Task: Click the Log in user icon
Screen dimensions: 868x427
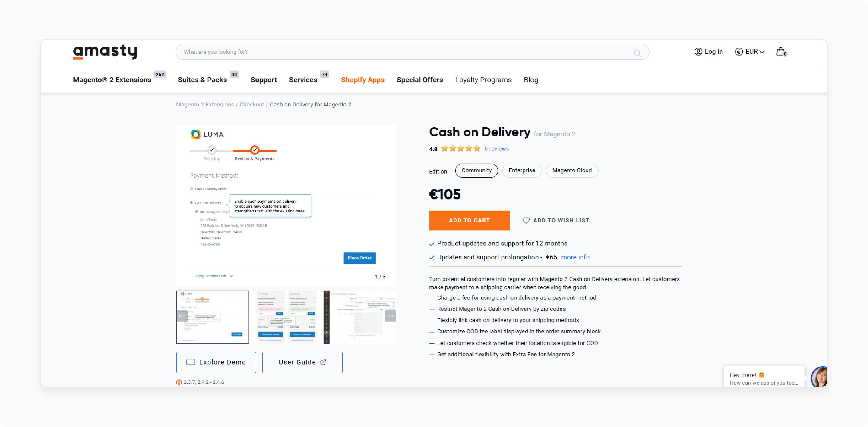Action: point(698,52)
